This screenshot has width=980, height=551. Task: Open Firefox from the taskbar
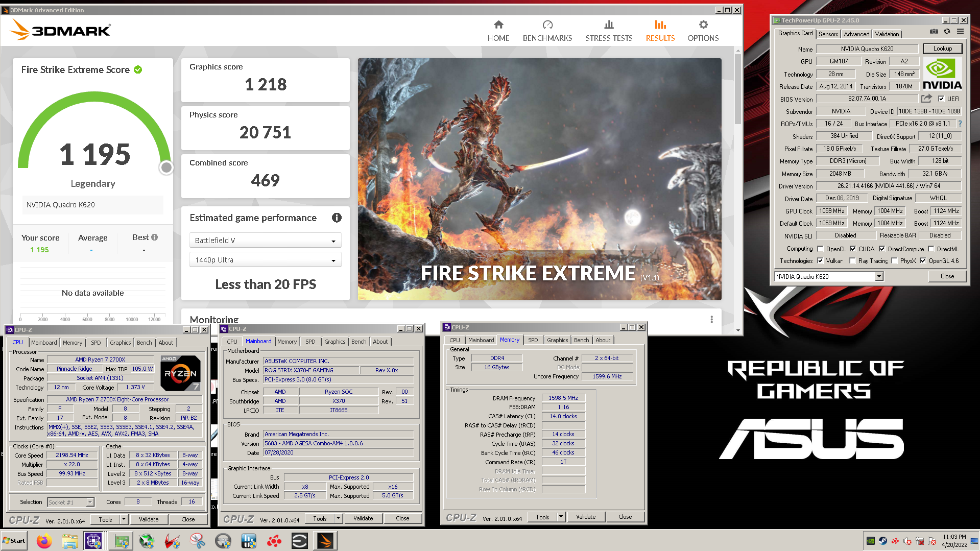pyautogui.click(x=44, y=541)
